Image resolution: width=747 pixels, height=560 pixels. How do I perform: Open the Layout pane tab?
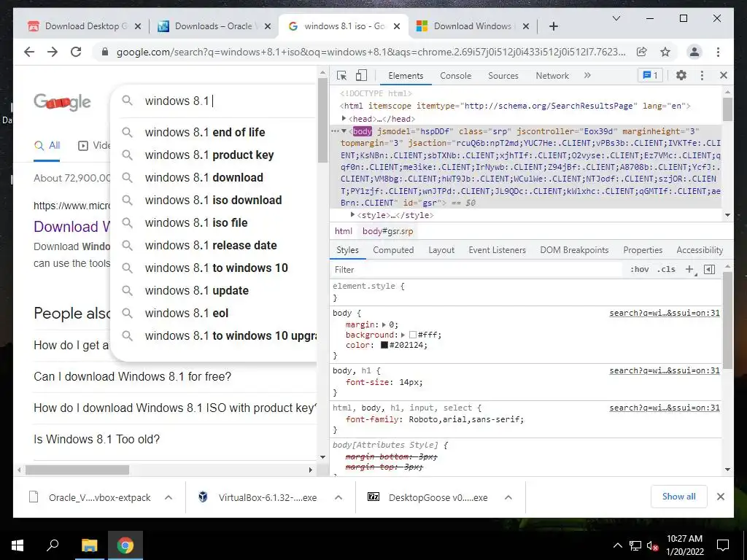[441, 250]
